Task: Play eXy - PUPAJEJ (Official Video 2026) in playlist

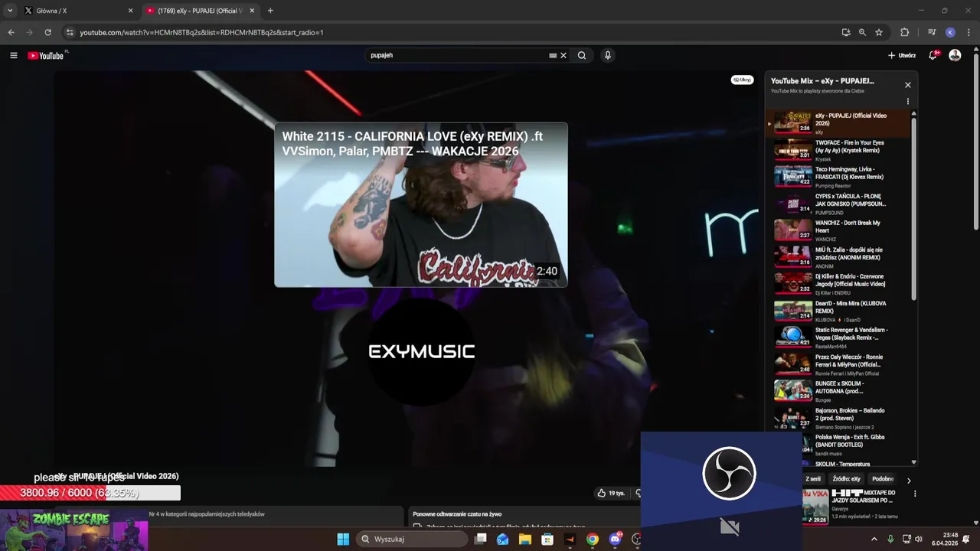Action: (x=838, y=122)
